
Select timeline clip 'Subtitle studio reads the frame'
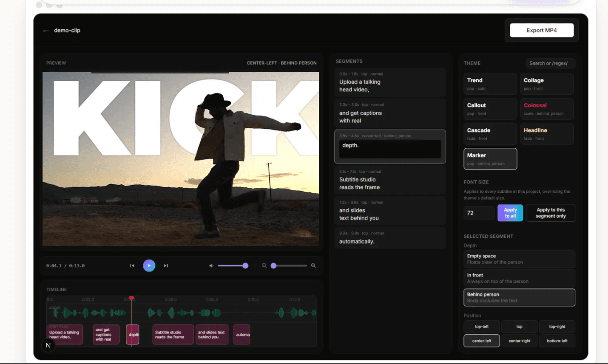point(173,335)
